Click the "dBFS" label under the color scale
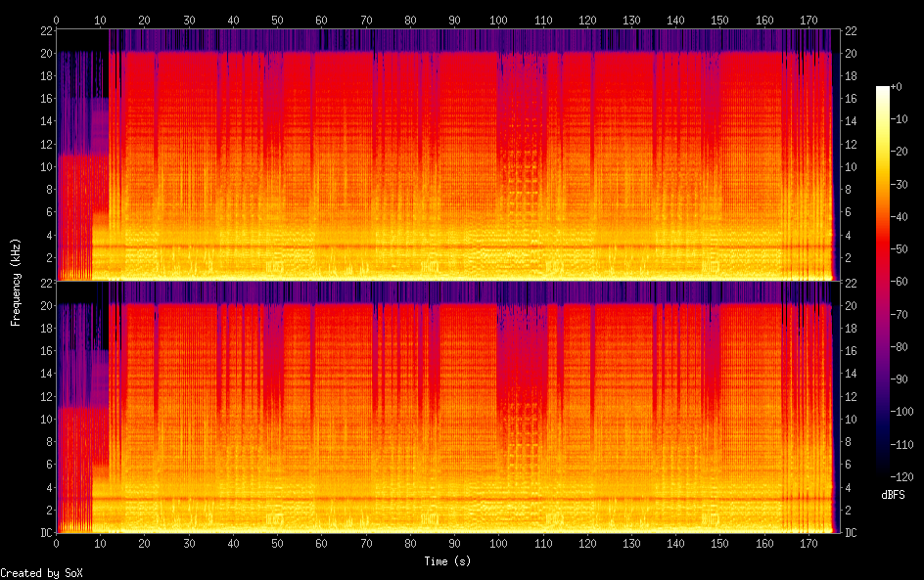This screenshot has height=580, width=924. point(893,495)
